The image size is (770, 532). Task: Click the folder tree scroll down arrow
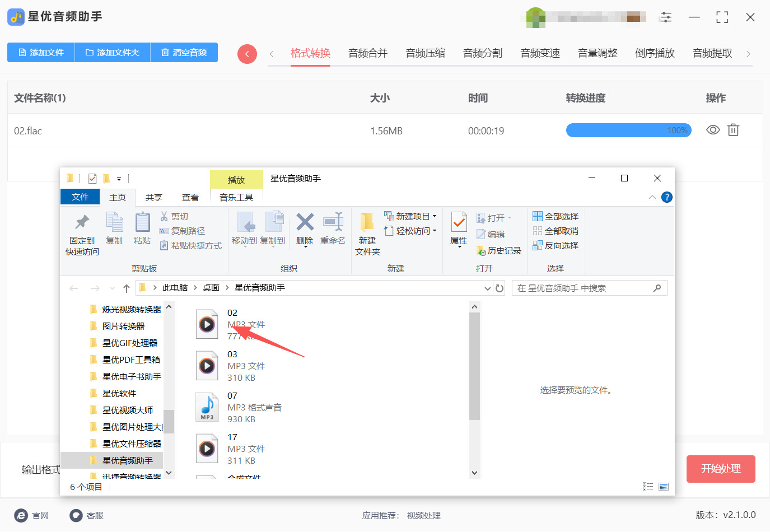[169, 473]
